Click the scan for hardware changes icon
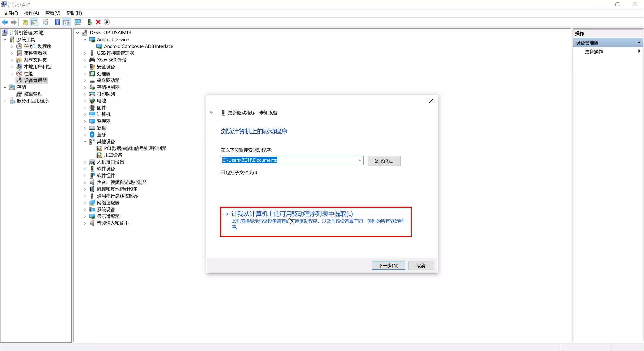The height and width of the screenshot is (351, 644). pos(77,22)
